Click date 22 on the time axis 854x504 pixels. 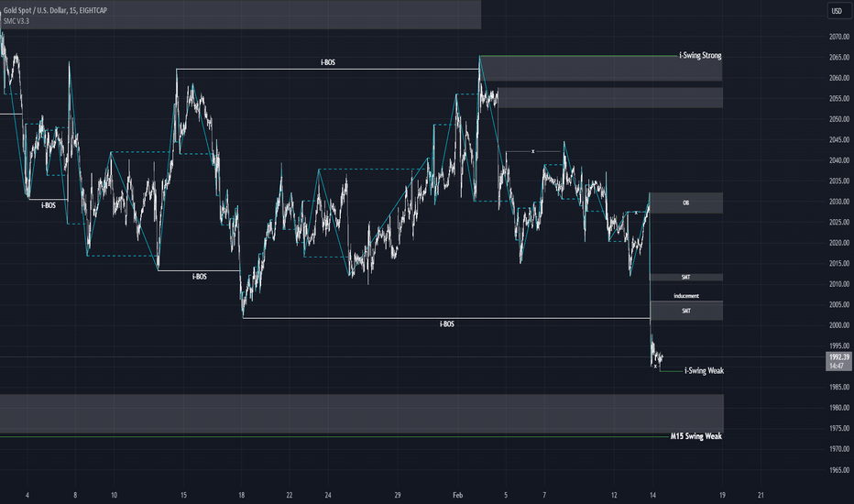pyautogui.click(x=290, y=495)
